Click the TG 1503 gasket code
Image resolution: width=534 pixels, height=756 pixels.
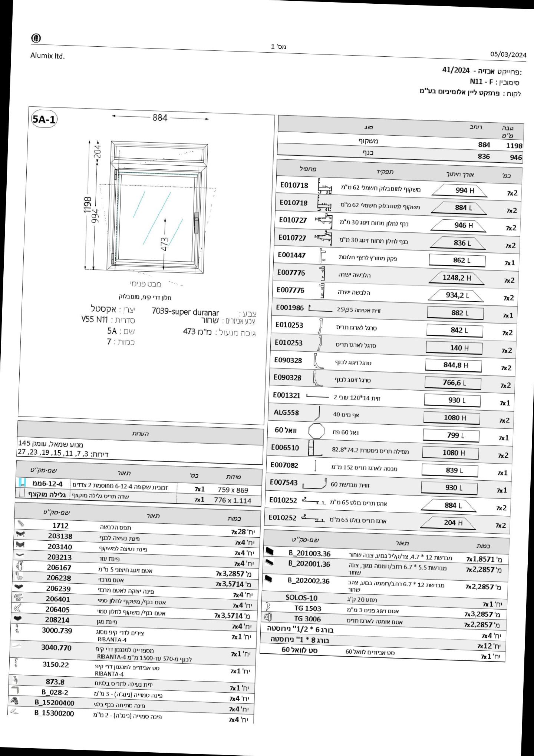coord(308,608)
